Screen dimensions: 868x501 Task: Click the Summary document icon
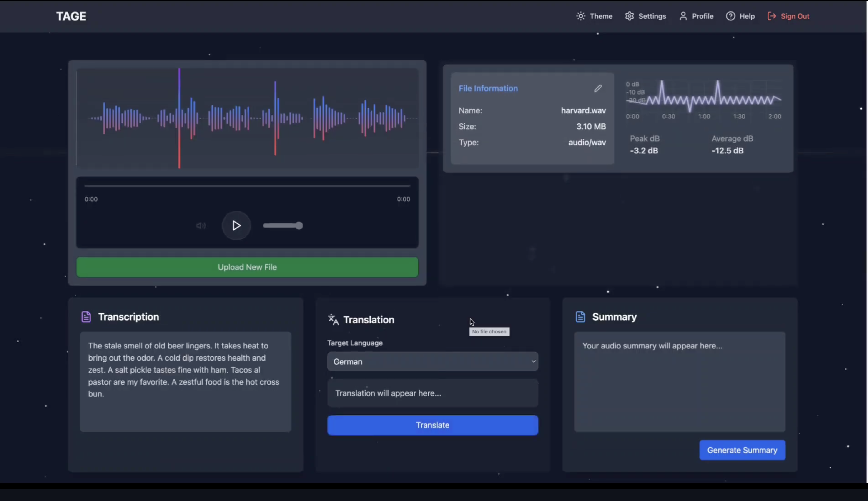pos(580,317)
